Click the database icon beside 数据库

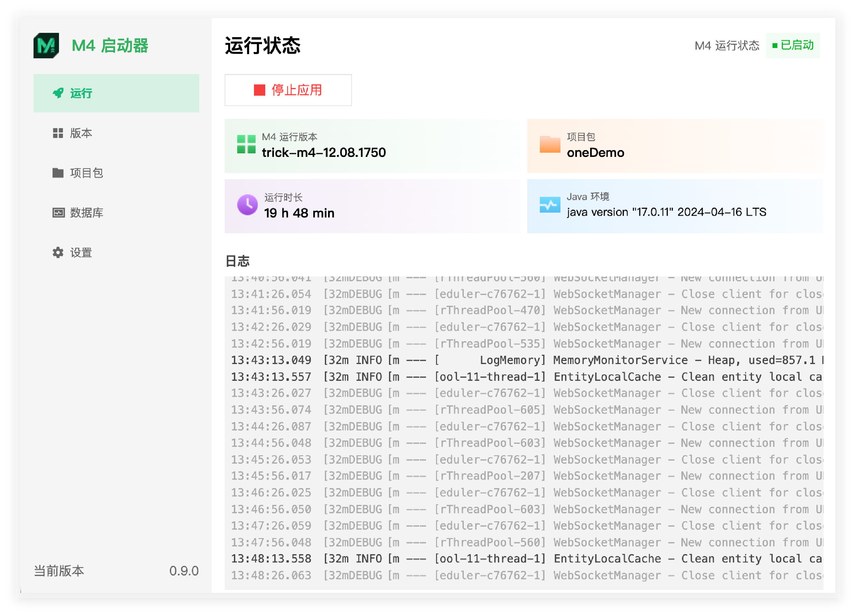58,213
